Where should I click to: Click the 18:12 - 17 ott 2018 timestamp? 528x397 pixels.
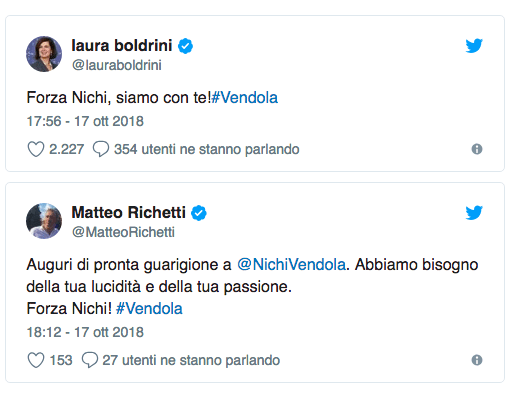tap(85, 332)
